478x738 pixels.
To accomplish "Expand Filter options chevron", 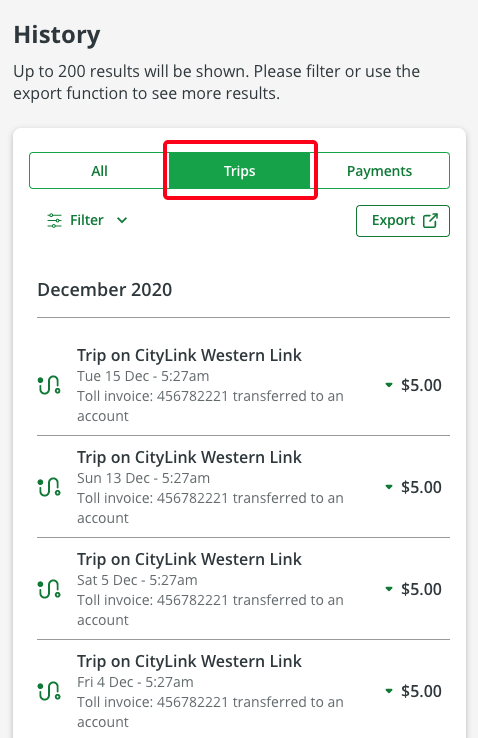I will (x=122, y=220).
